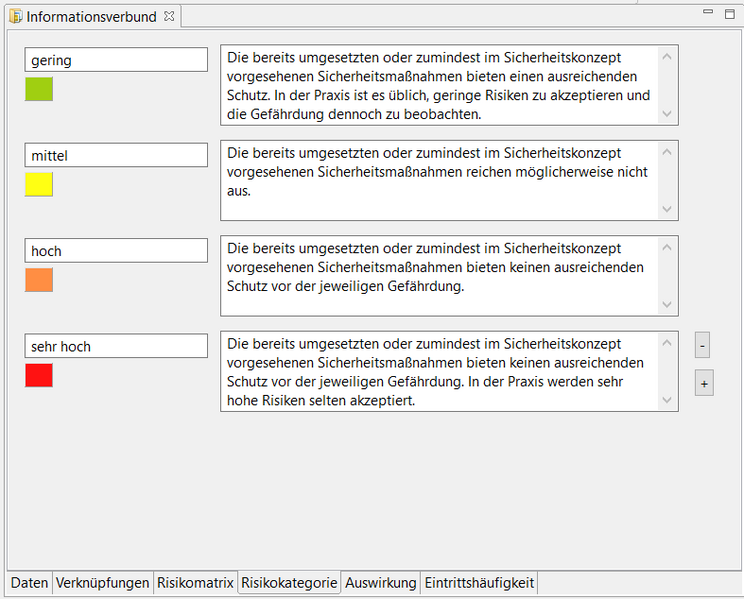This screenshot has width=744, height=599.
Task: Switch to the Daten tab
Action: pos(29,582)
